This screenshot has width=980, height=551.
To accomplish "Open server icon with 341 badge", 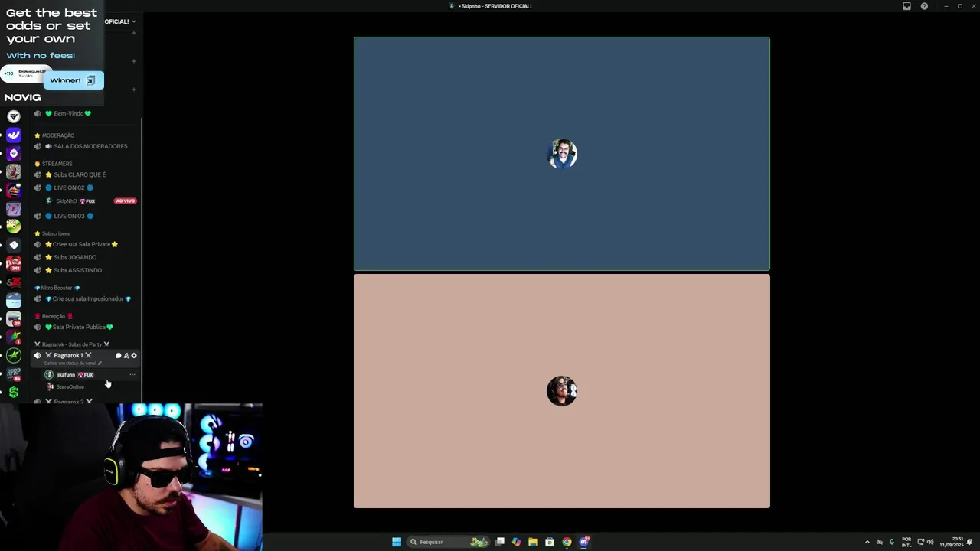I will [x=14, y=264].
